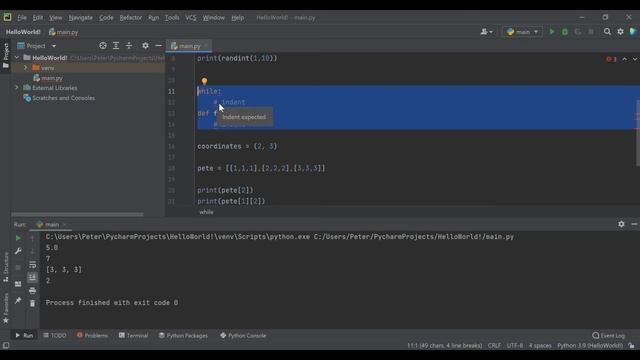
Task: Open the Event Log
Action: coord(609,336)
